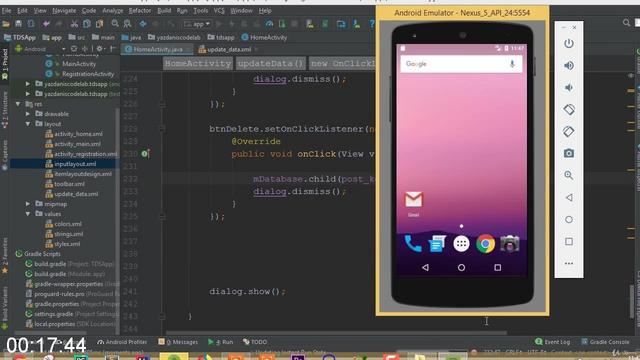
Task: Open emulator extended controls (three dots)
Action: [569, 264]
